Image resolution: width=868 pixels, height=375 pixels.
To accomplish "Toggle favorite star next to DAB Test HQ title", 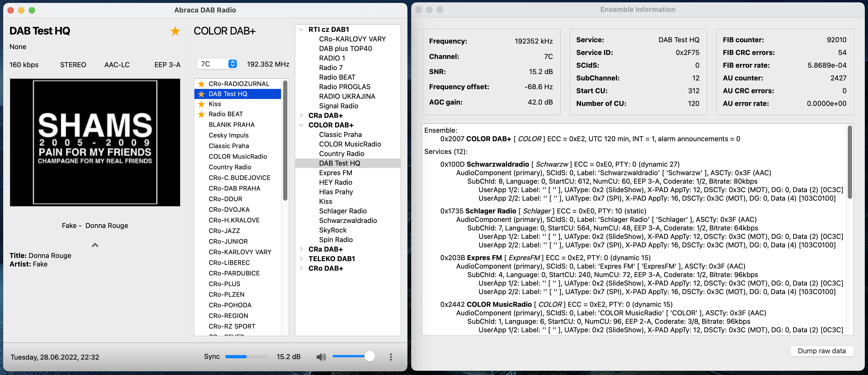I will coord(175,31).
